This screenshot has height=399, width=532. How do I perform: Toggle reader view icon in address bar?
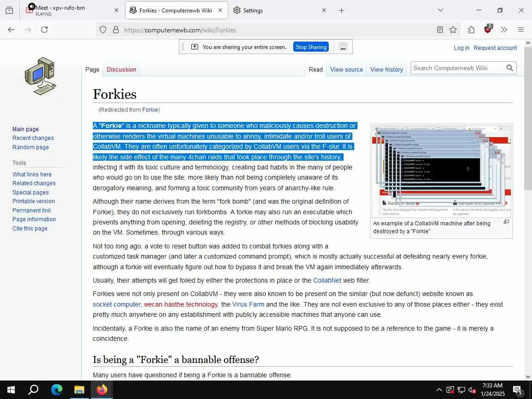440,30
